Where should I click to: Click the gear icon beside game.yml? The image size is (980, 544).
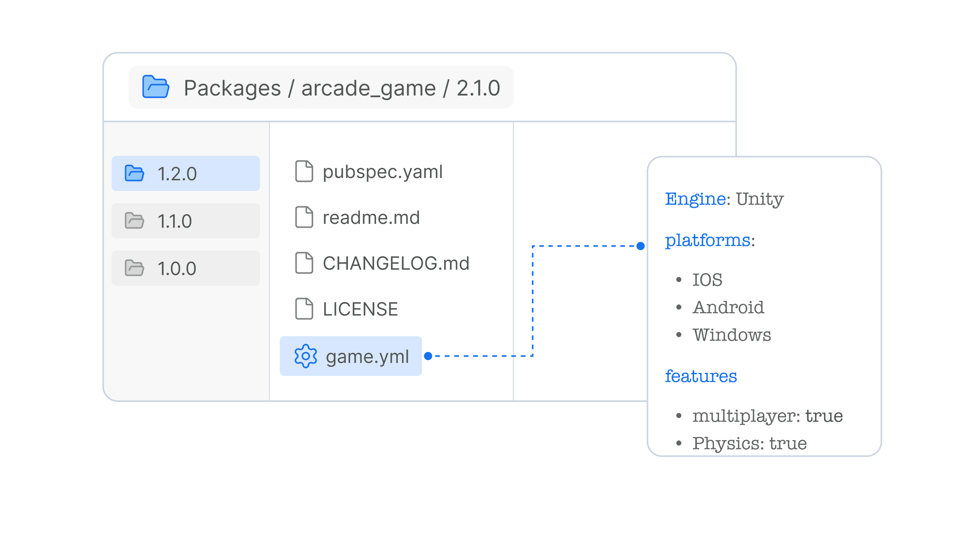pos(305,357)
